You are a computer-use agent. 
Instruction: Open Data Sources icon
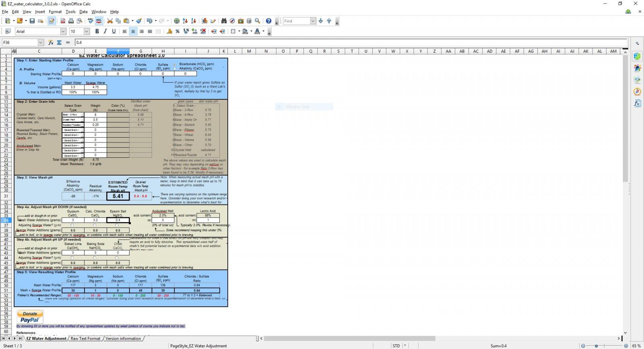(249, 21)
